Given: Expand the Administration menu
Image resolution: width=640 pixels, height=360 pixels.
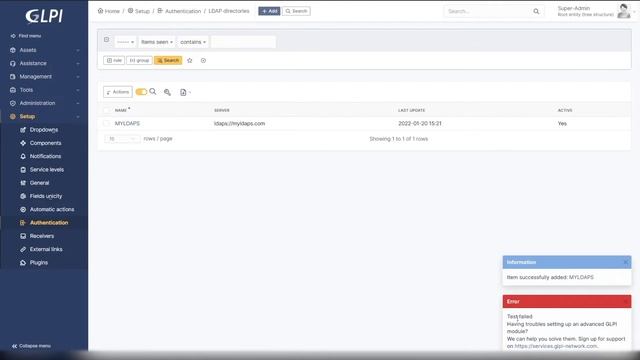Looking at the screenshot, I should coord(44,103).
